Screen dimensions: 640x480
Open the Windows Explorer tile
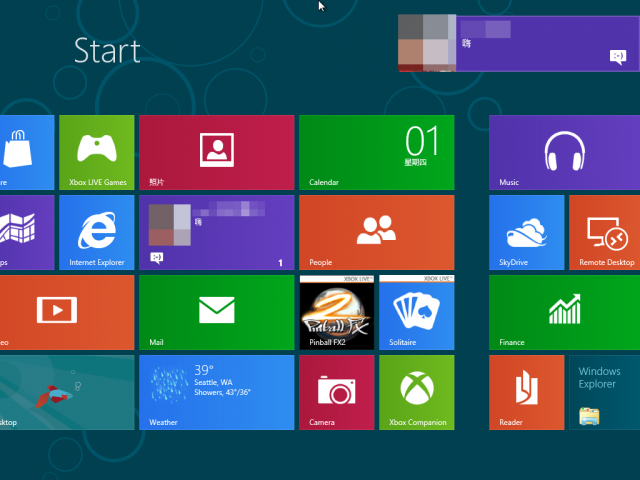coord(604,392)
